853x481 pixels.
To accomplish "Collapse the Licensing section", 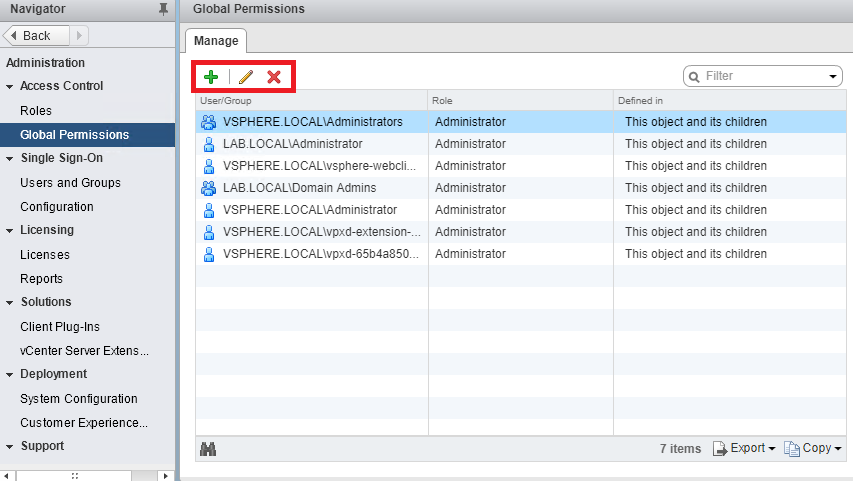I will [x=9, y=230].
